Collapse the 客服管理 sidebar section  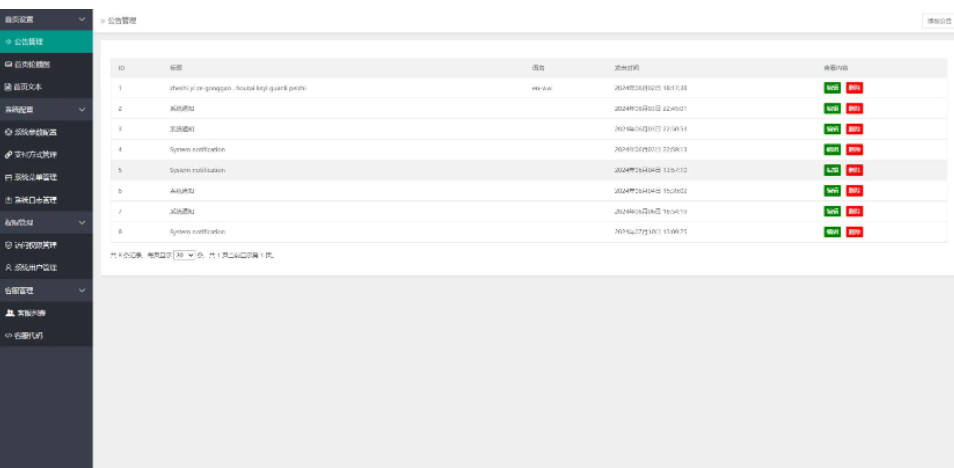(82, 290)
